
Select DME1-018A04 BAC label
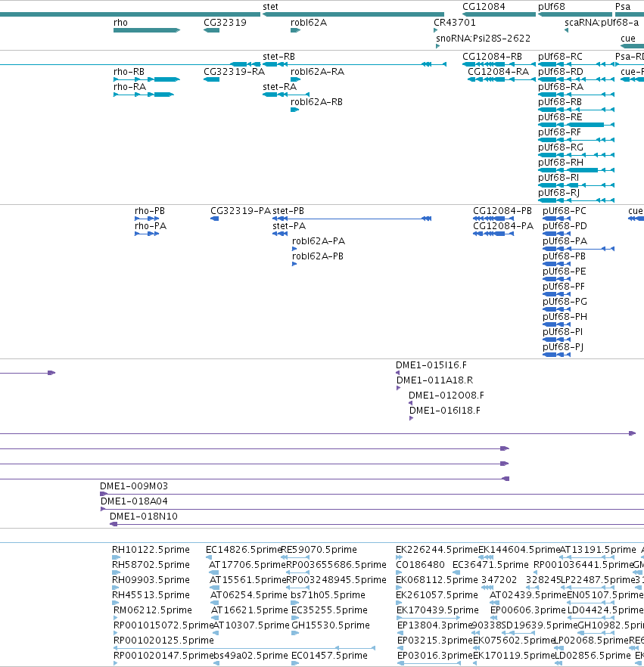[x=134, y=501]
